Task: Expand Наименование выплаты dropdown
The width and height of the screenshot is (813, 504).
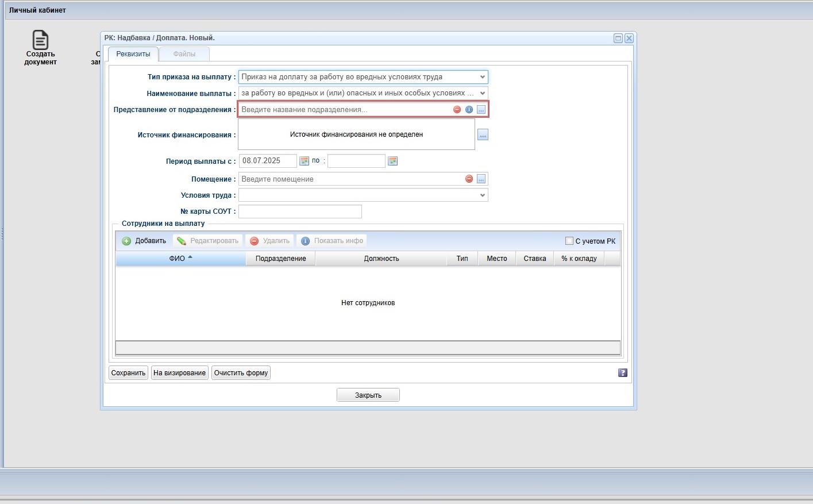Action: [x=482, y=93]
